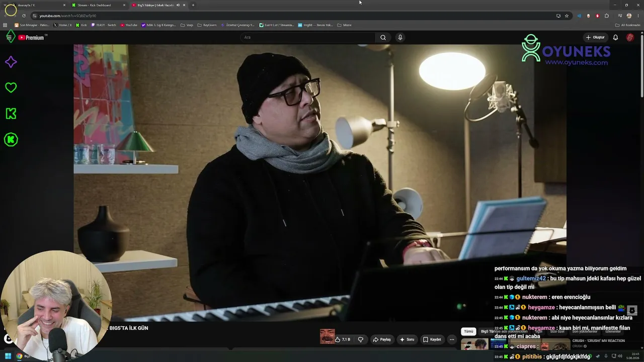Open Chrome three-dot menu
The image size is (644, 362).
tap(638, 16)
